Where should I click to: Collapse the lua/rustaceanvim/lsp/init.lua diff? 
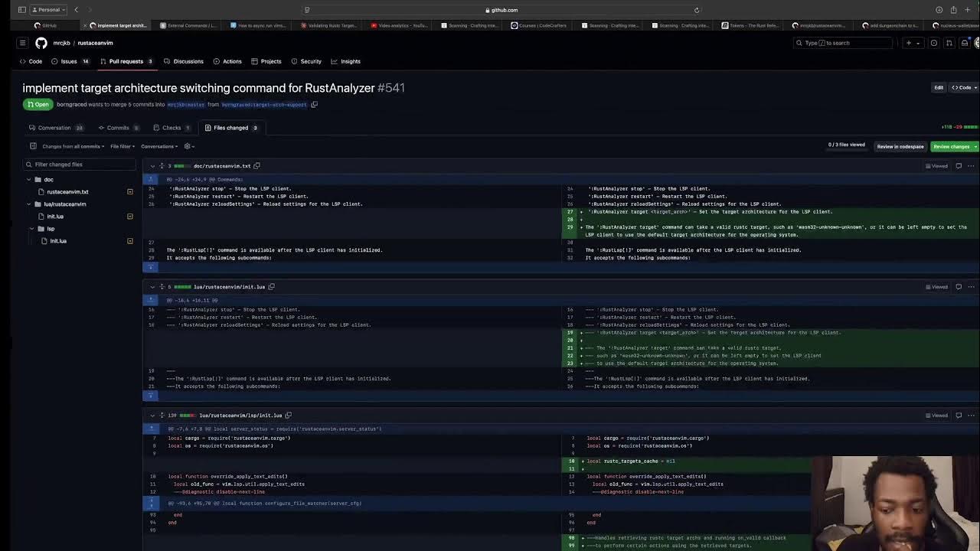click(x=152, y=415)
